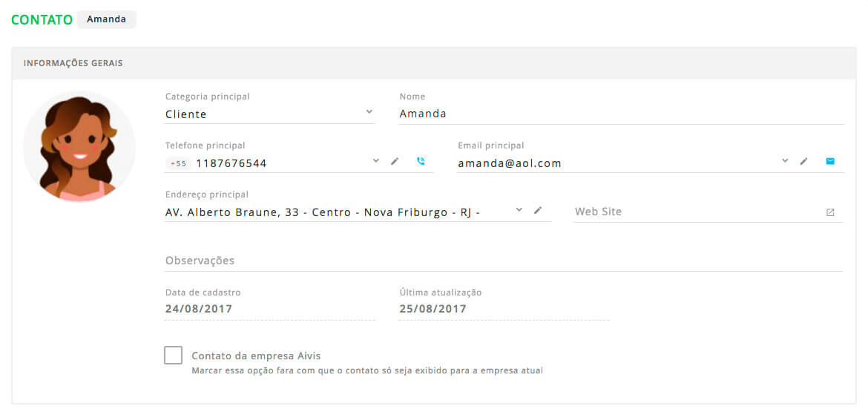Screen dimensions: 868x412
Task: Click the pencil edit icon for Email principal
Action: (x=803, y=161)
